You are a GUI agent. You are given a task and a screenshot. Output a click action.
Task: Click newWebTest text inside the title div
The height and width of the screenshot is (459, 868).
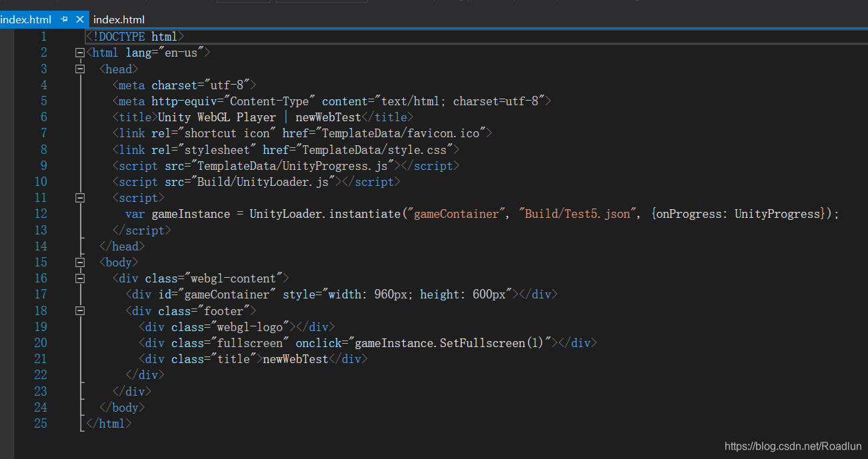tap(295, 359)
